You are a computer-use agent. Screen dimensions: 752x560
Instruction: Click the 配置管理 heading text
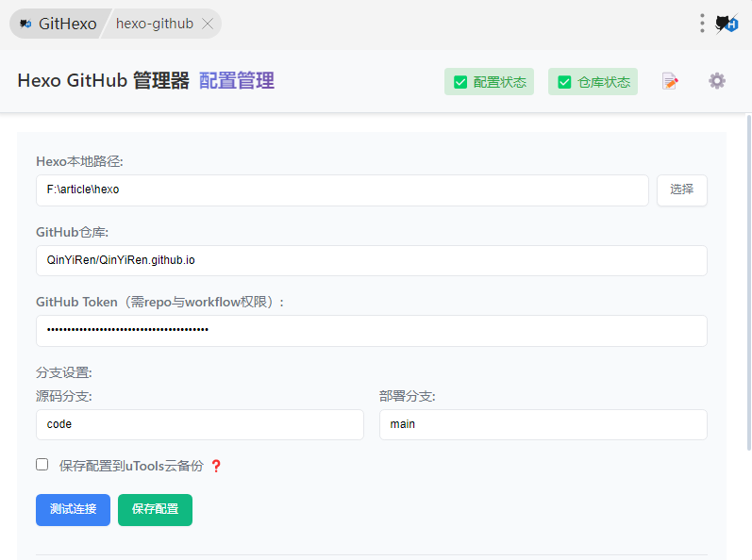click(x=237, y=80)
